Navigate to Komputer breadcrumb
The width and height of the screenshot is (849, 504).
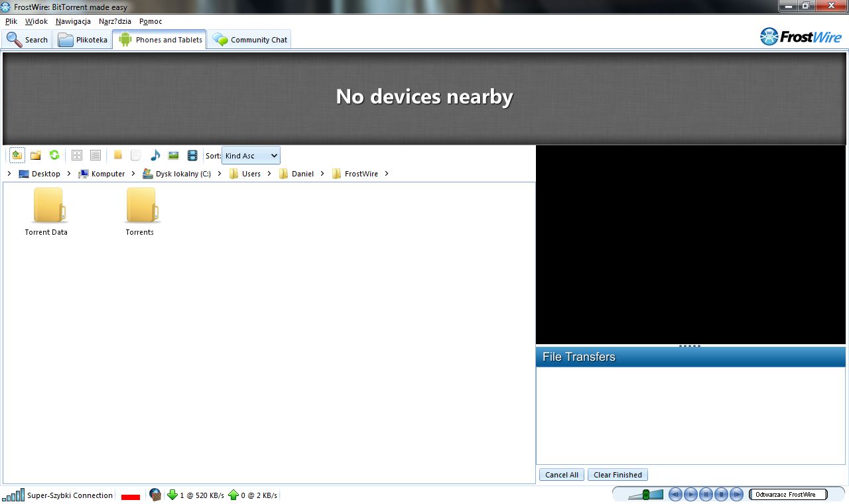pos(101,174)
